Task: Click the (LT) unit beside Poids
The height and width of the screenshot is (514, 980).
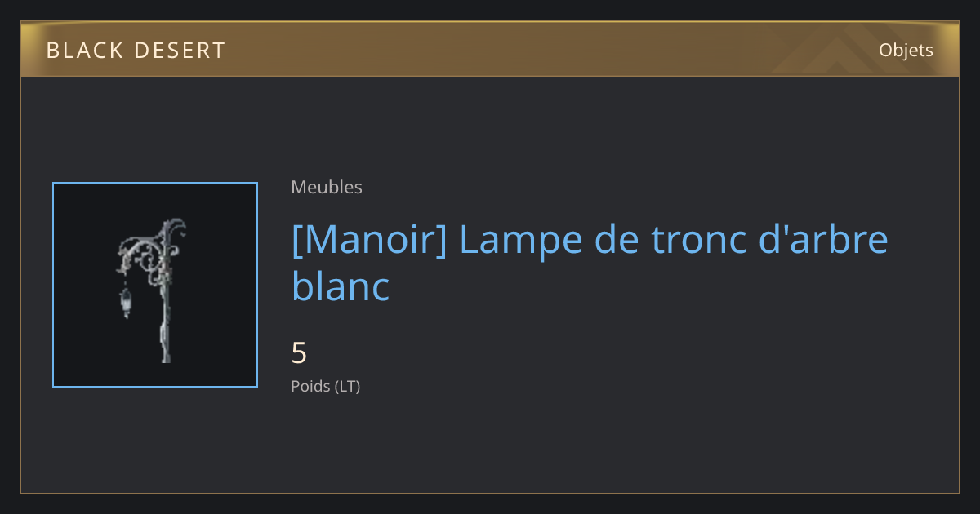Action: (x=347, y=387)
